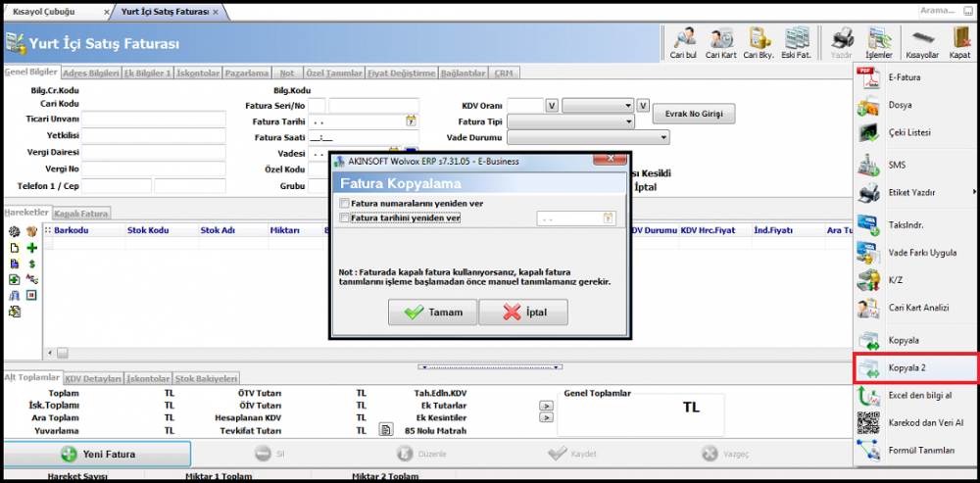Click the Kapat door icon

coord(959,43)
